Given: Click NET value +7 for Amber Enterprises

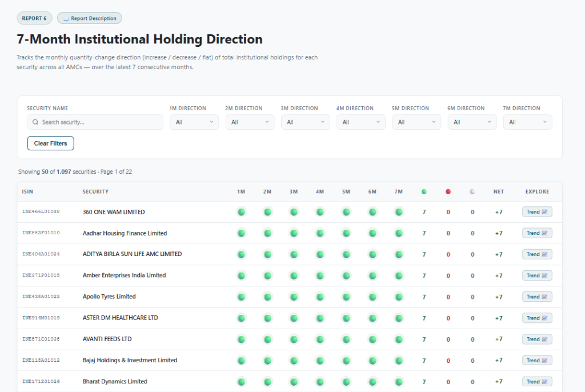Looking at the screenshot, I should tap(499, 276).
